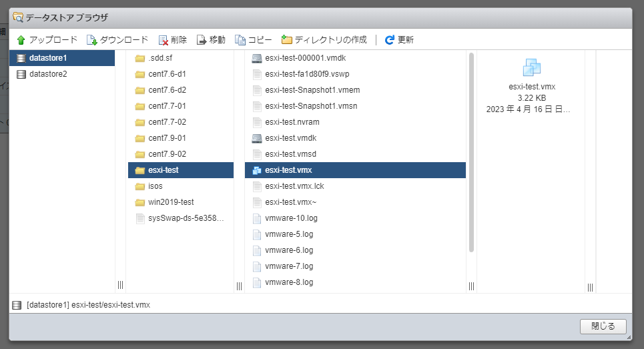This screenshot has width=644, height=349.
Task: Click the アップロード upload label
Action: [x=53, y=40]
